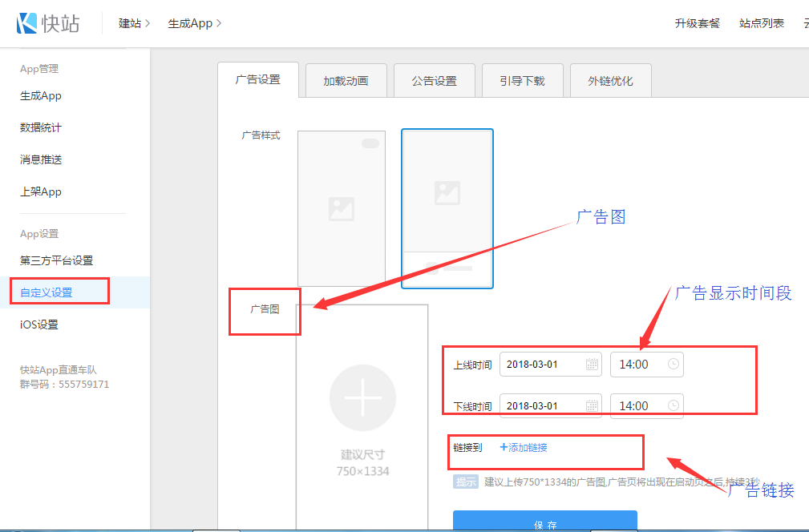Click the 保存 button

click(544, 524)
